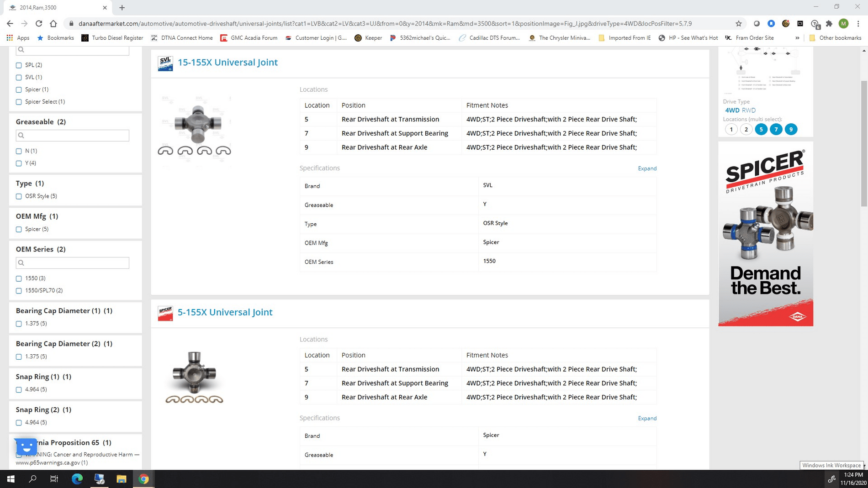Click the Spicer brand logo beside 5-155X

[x=165, y=313]
